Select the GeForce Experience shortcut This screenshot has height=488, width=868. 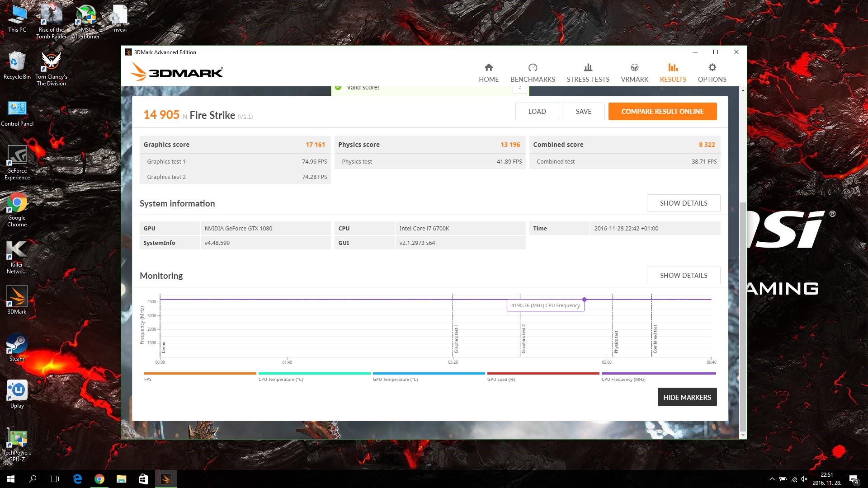pos(17,162)
